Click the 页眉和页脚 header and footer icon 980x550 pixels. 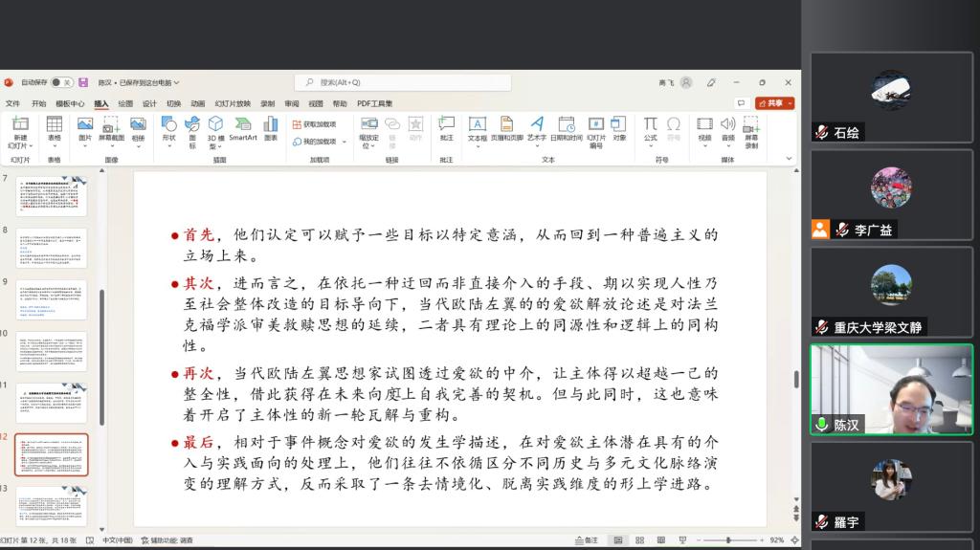[507, 128]
